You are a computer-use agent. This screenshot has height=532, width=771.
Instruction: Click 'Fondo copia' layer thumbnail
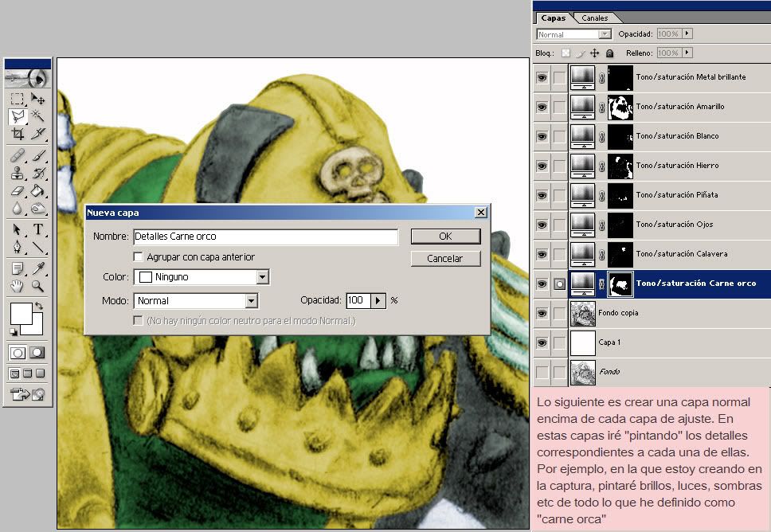pos(583,313)
